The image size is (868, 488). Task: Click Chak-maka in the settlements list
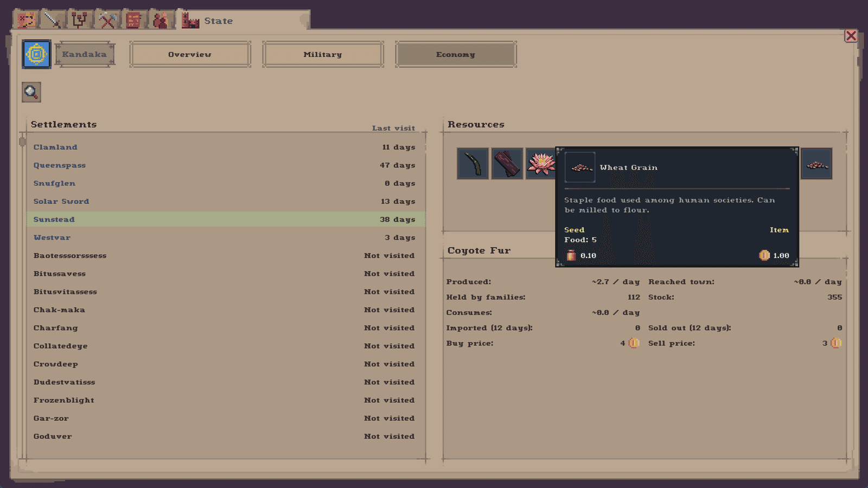coord(226,310)
